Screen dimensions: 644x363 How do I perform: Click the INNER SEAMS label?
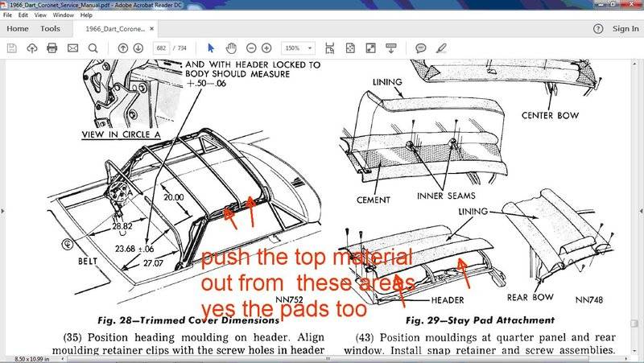click(446, 196)
